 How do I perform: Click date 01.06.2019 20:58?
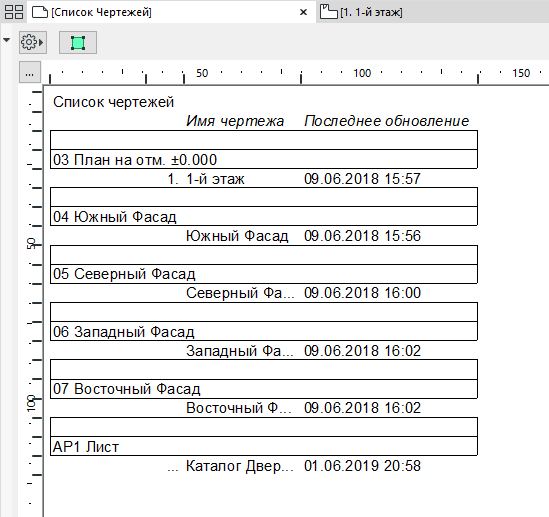point(362,466)
